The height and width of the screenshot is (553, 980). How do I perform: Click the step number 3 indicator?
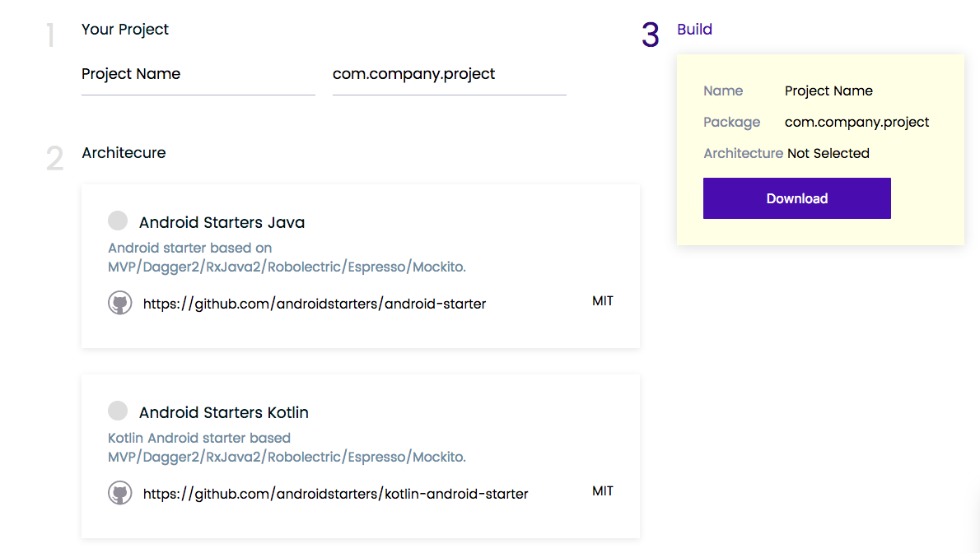651,35
